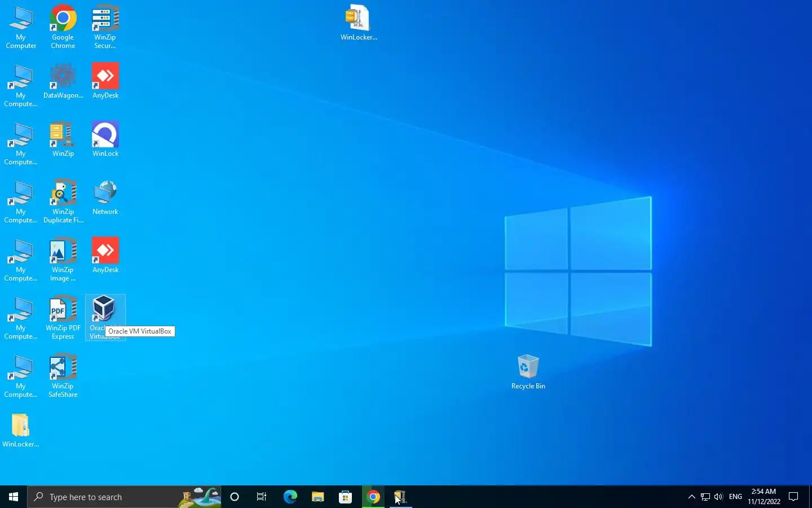Select My Computer icon beside Google Chrome

click(21, 27)
